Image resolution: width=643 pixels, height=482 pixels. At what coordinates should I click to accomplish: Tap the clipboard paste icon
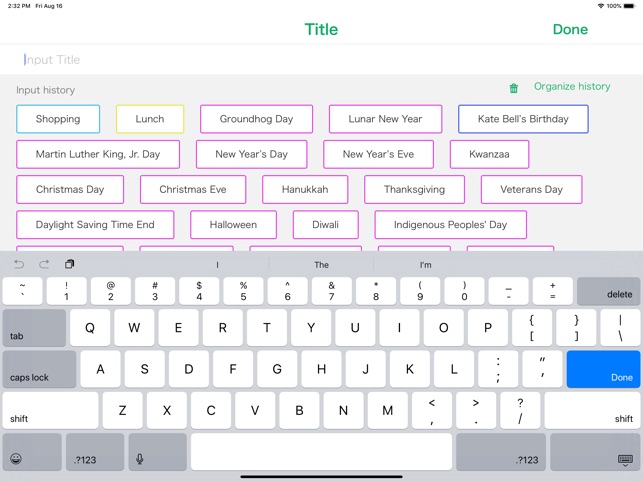tap(69, 264)
